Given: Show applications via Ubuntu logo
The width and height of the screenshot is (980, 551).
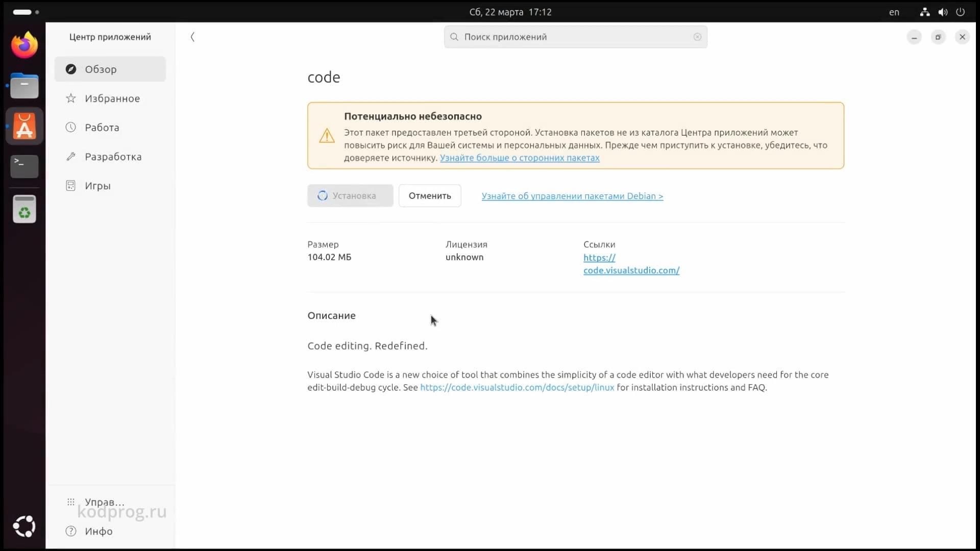Looking at the screenshot, I should click(x=24, y=527).
